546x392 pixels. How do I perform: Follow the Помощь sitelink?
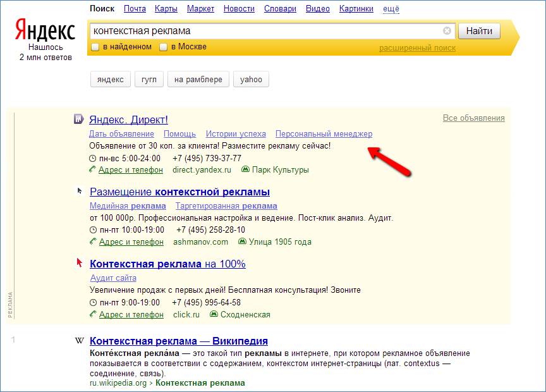[179, 134]
